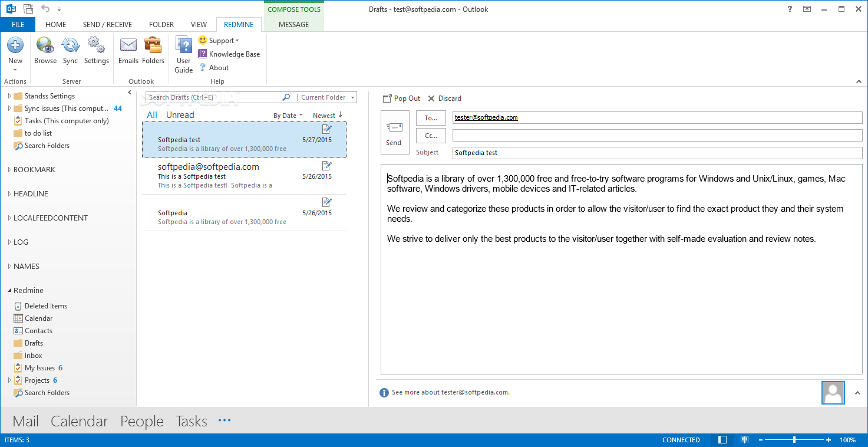Pop Out the draft message
This screenshot has width=868, height=447.
[x=401, y=98]
